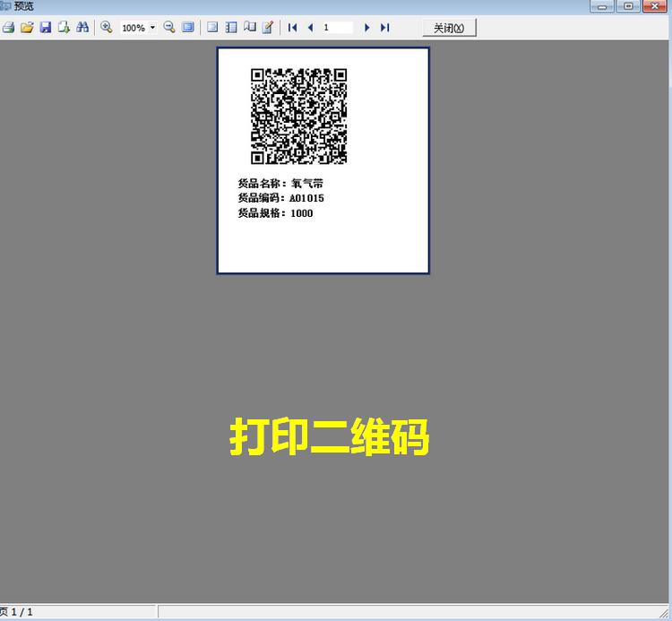Go to the first page

coord(293,28)
